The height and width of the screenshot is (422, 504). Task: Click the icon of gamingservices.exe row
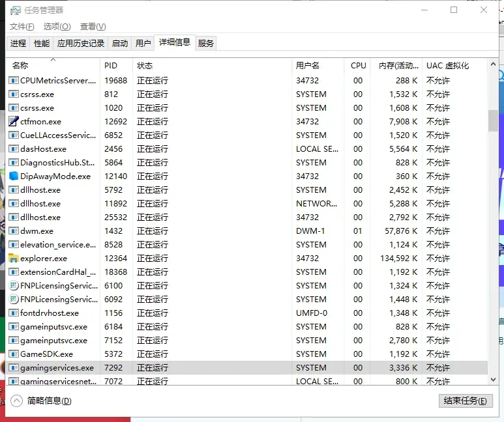pos(14,367)
